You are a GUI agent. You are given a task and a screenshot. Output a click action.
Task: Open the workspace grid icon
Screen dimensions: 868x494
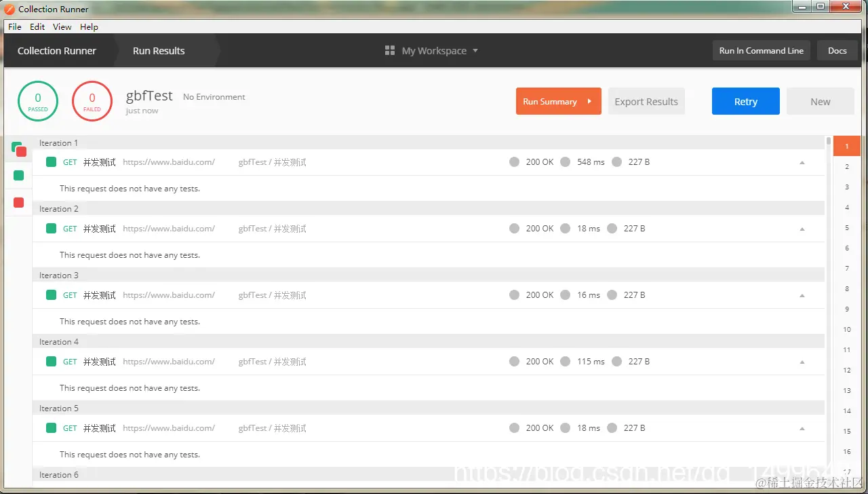tap(390, 51)
